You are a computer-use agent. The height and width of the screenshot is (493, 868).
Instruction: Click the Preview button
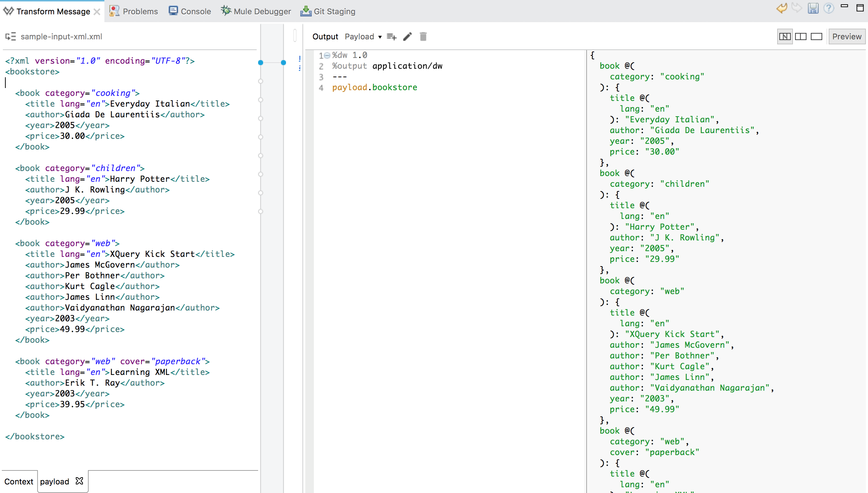tap(847, 36)
